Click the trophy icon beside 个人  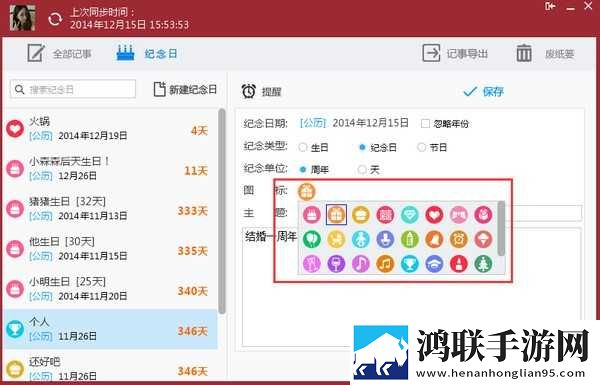15,329
